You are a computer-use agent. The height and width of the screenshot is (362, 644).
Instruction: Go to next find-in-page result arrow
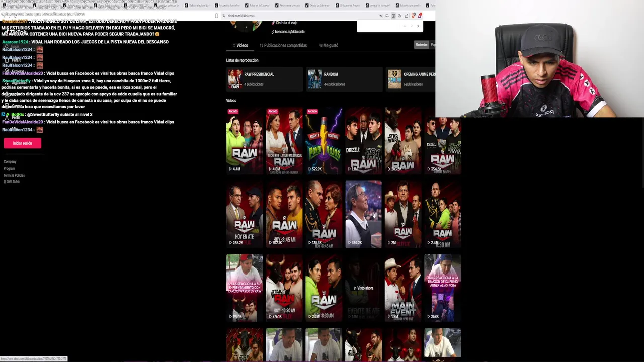tap(412, 26)
